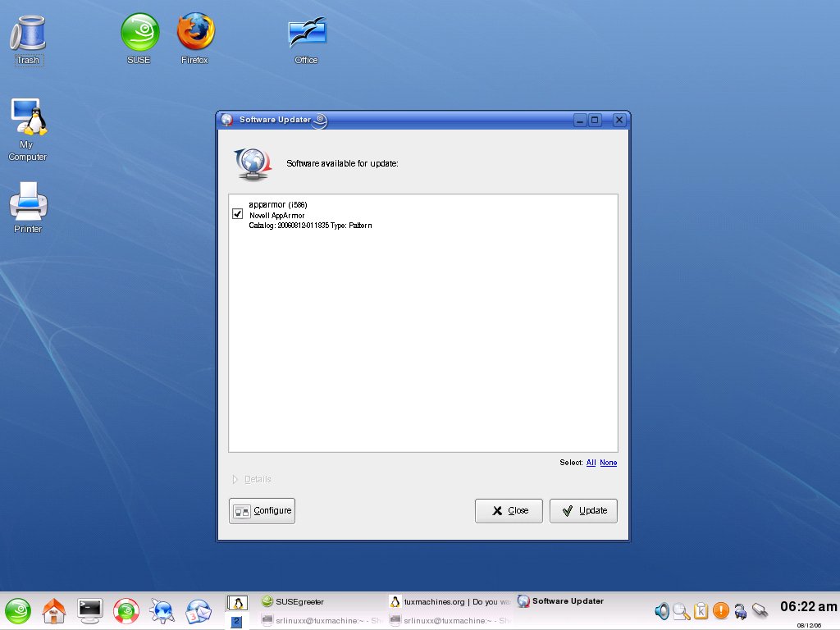Click the Software Updater title bar icon
This screenshot has height=630, width=840.
point(227,120)
